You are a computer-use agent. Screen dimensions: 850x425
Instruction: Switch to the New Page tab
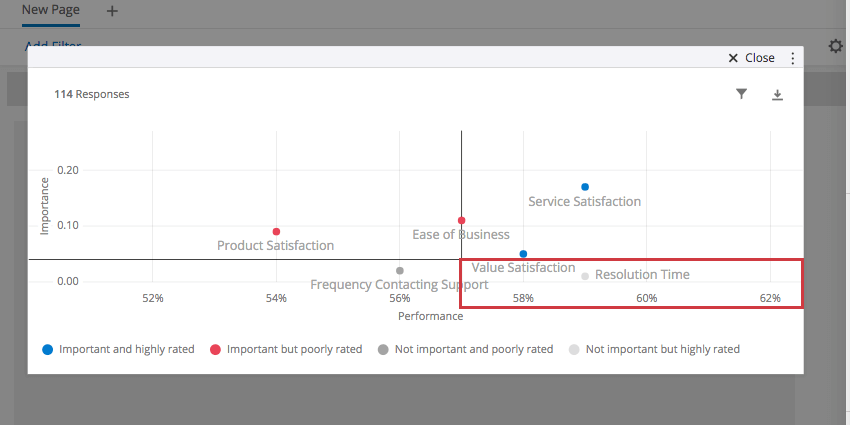[51, 10]
